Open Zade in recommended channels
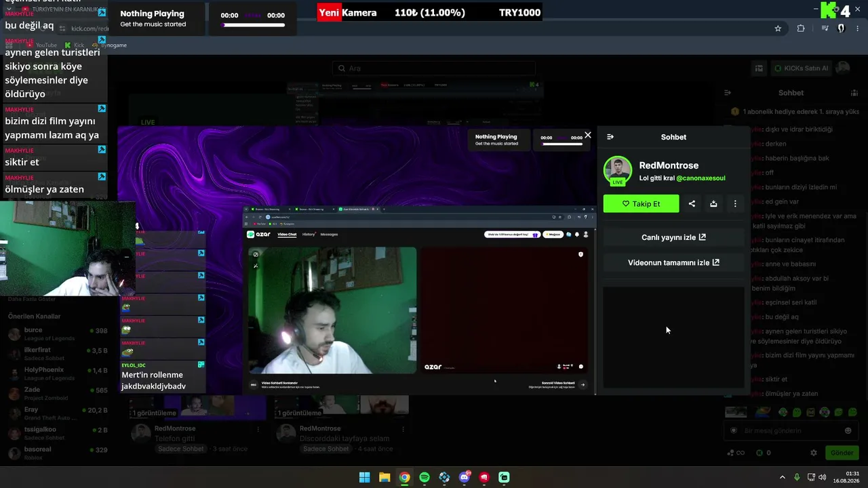 (x=58, y=394)
